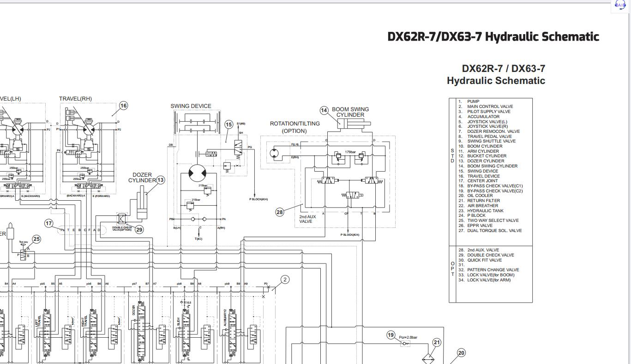Click legend entry "3. PILOT SUPPLY VALVE"

(484, 112)
